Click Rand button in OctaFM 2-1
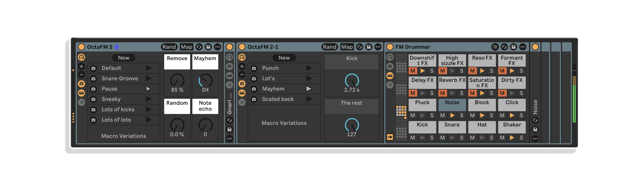644x185 pixels. click(330, 47)
